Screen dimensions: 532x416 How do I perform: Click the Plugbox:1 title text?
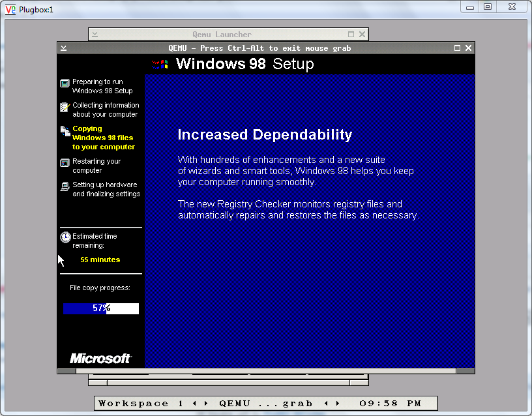[36, 10]
